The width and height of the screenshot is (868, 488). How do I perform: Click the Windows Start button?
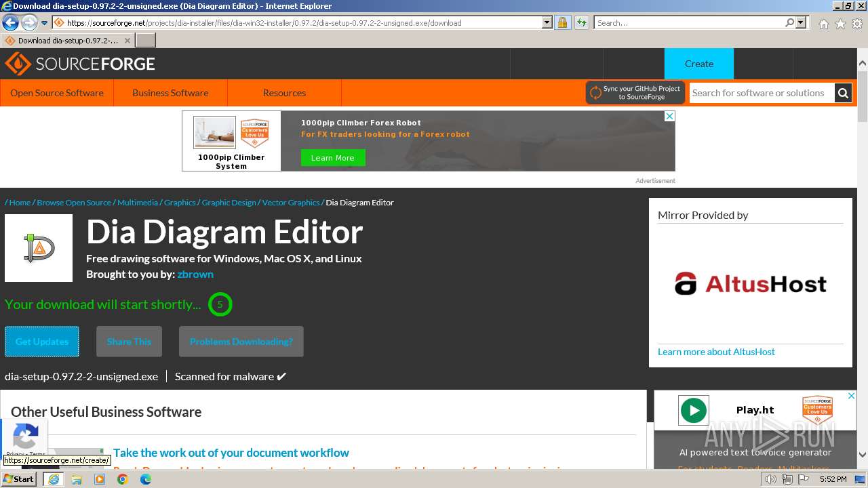(x=19, y=479)
